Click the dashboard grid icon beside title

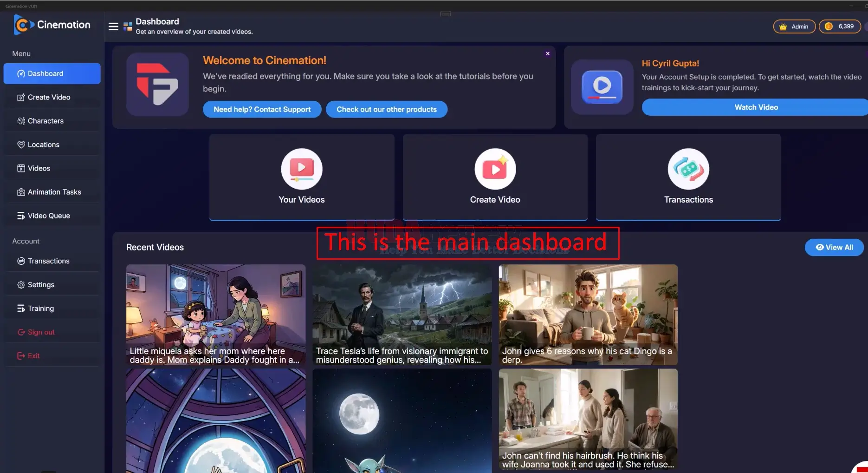tap(128, 26)
